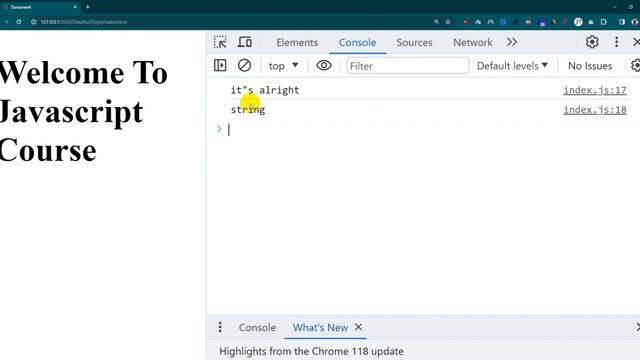Image resolution: width=640 pixels, height=360 pixels.
Task: Open a new browser tab with plus
Action: click(87, 7)
